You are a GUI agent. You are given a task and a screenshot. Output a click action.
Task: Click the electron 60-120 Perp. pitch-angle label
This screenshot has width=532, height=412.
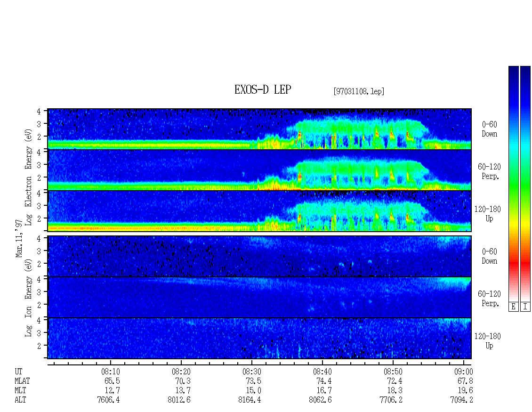[x=489, y=172]
